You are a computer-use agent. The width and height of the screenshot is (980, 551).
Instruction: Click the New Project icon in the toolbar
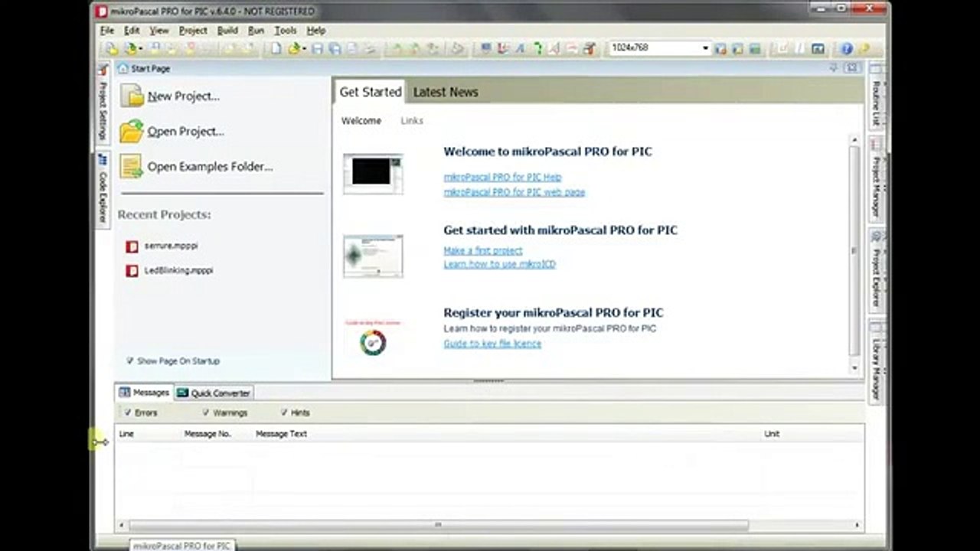113,48
